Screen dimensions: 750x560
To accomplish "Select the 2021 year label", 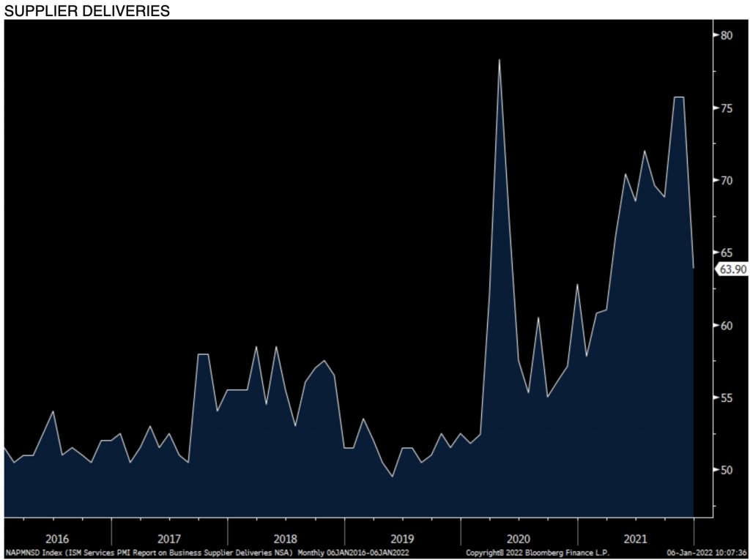I will (634, 537).
